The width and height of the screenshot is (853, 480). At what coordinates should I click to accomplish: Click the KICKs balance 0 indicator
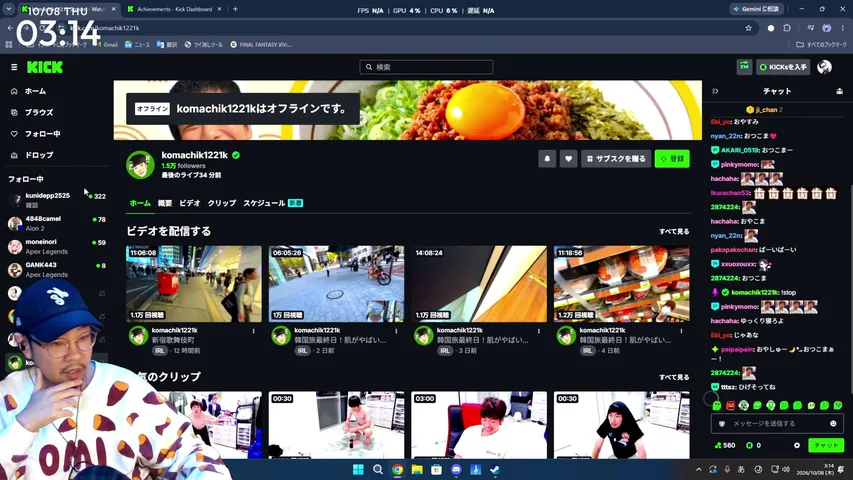753,445
